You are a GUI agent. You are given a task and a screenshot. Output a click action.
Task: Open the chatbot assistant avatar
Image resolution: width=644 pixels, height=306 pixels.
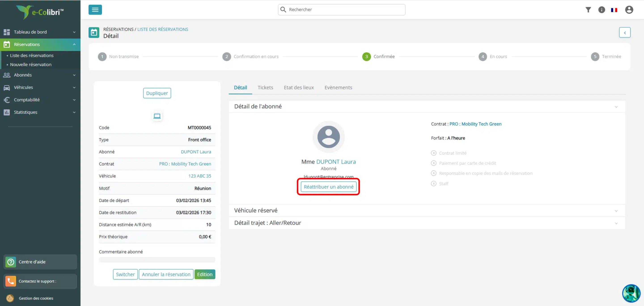click(631, 293)
